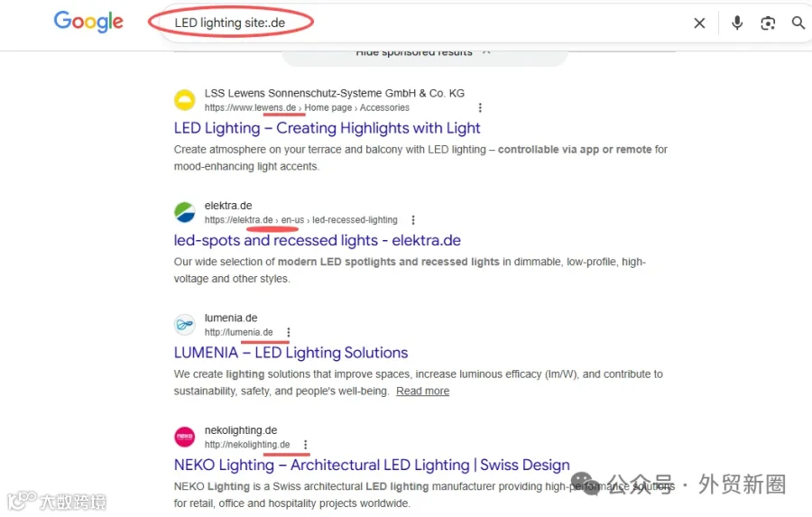Open the Lewens yellow favicon
Viewport: 812px width, 517px height.
coord(184,100)
